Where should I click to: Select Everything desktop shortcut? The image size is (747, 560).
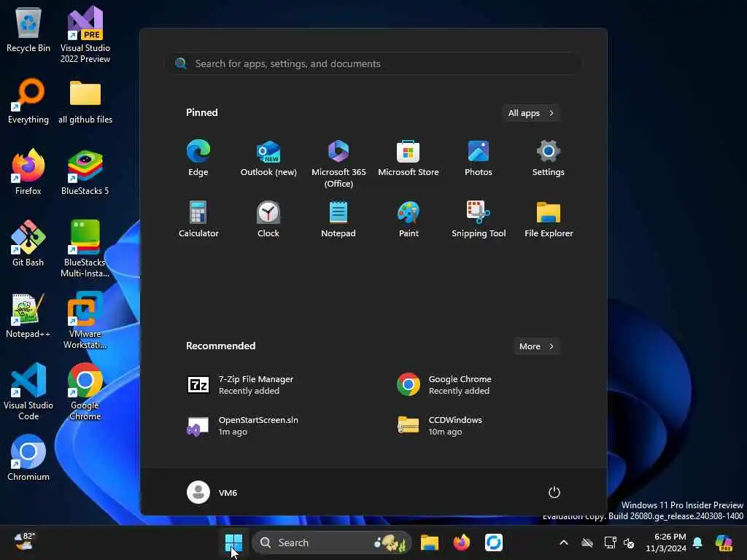[28, 101]
